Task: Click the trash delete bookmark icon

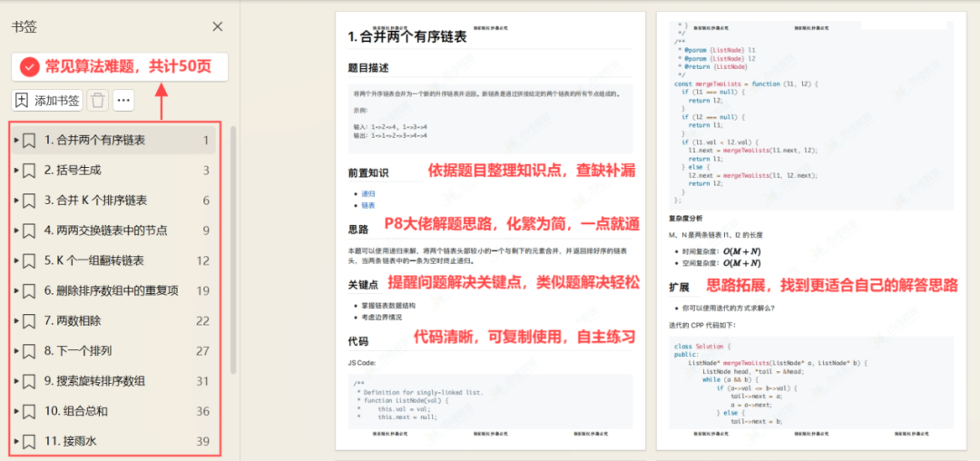Action: click(x=97, y=100)
